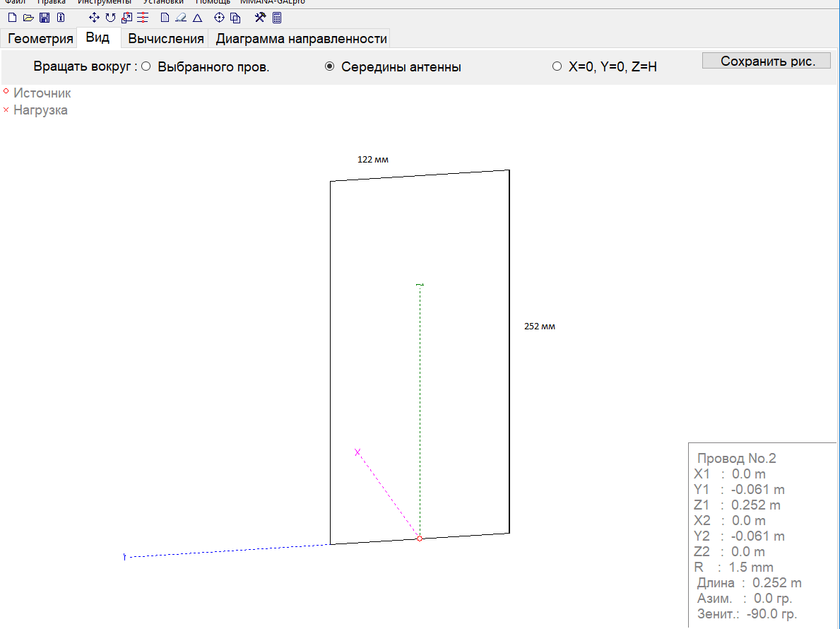Switch to the Вид tab

coord(98,37)
